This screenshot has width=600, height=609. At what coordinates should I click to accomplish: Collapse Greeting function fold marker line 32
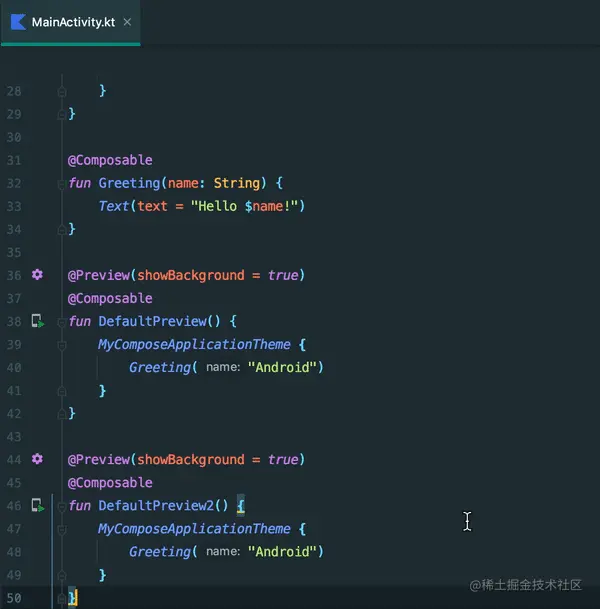click(61, 184)
